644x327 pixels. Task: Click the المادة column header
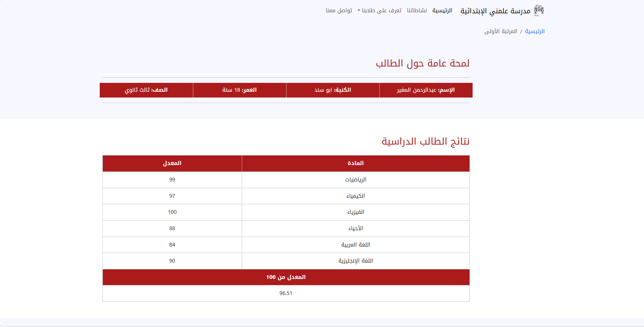[x=355, y=163]
